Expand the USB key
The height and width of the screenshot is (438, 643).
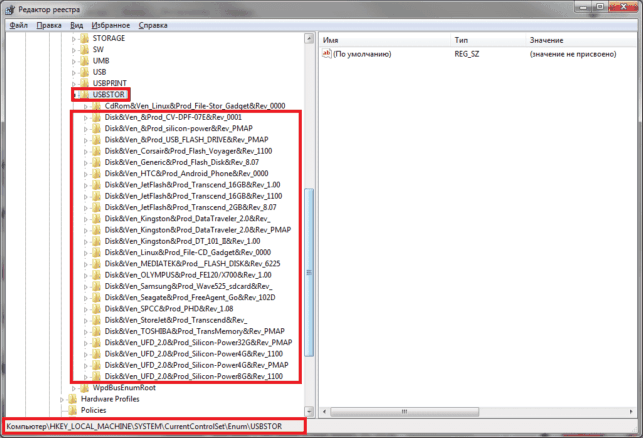pos(74,73)
